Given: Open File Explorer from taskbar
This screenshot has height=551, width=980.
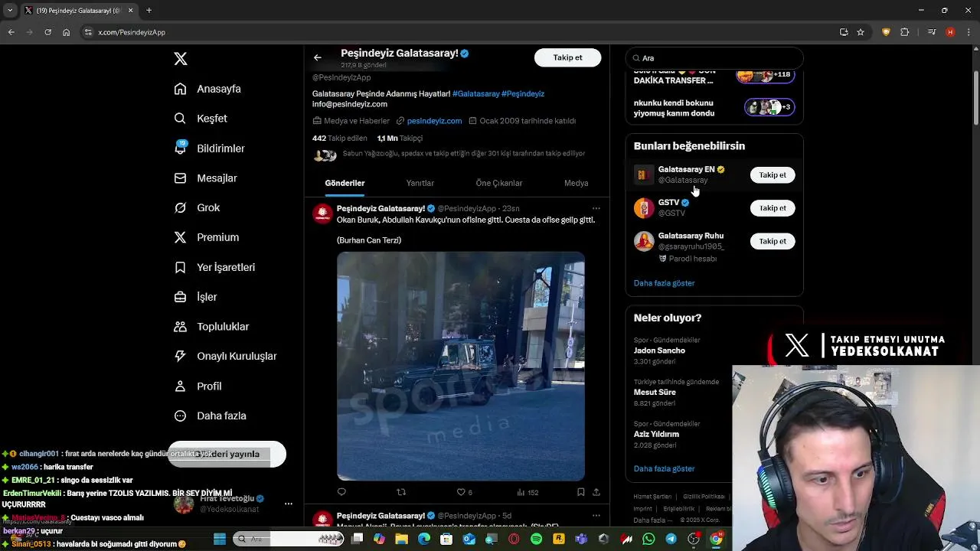Looking at the screenshot, I should click(x=401, y=540).
